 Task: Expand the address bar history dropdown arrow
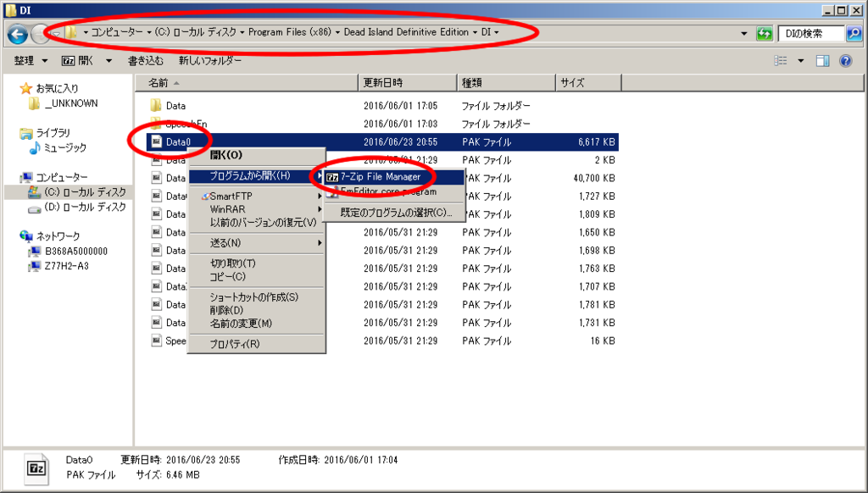click(744, 34)
